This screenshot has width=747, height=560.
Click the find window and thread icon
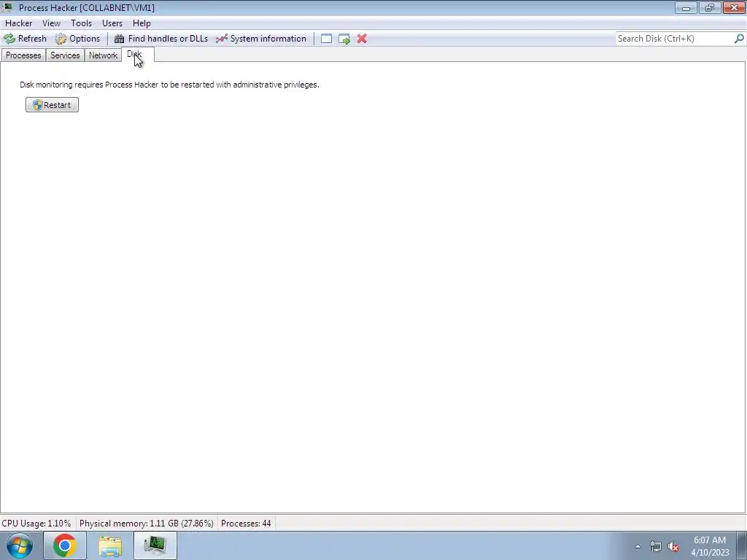344,39
